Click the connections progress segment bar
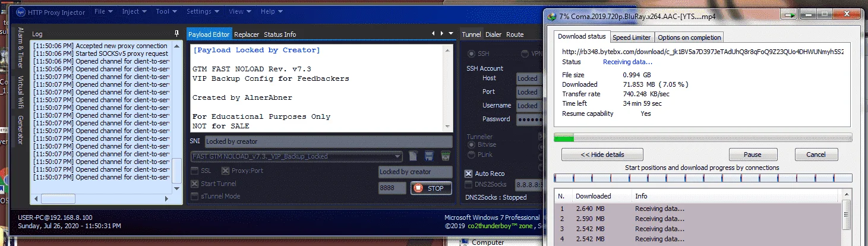868x246 pixels. pyautogui.click(x=703, y=178)
